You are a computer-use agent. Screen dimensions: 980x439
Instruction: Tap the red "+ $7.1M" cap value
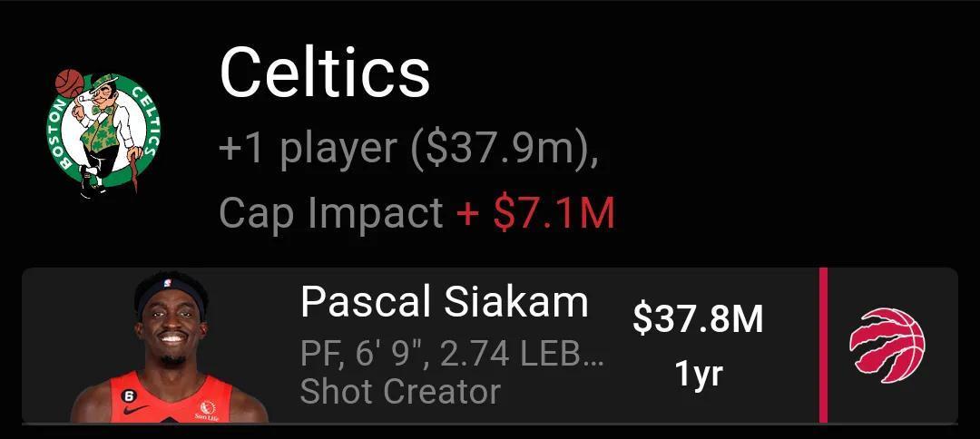[535, 213]
